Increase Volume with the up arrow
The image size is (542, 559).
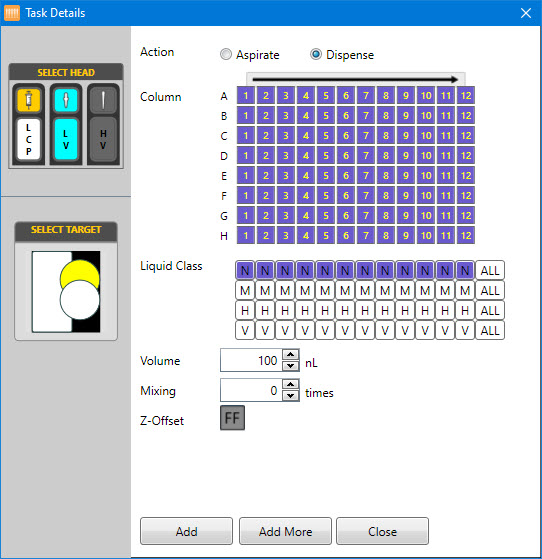click(291, 354)
